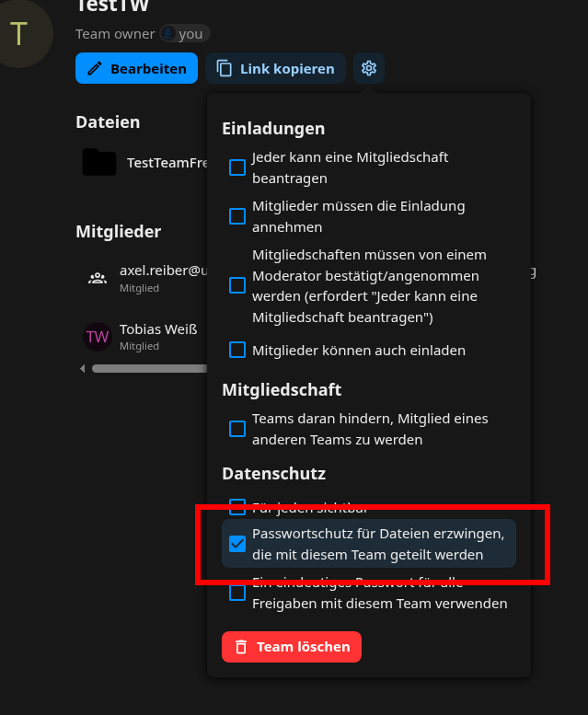Check 'Mitglieder müssen die Einladung annehmen'
588x715 pixels.
[237, 216]
